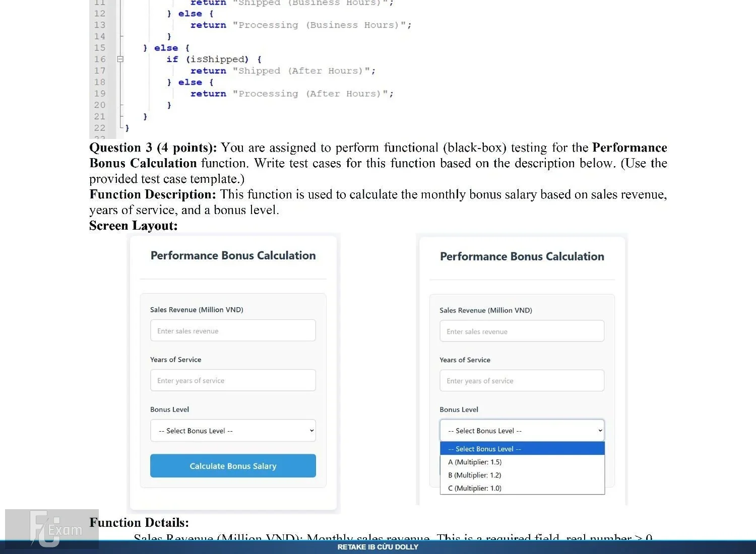Click 'Bonus Level' label in open-dropdown form
The width and height of the screenshot is (756, 554).
click(x=459, y=409)
